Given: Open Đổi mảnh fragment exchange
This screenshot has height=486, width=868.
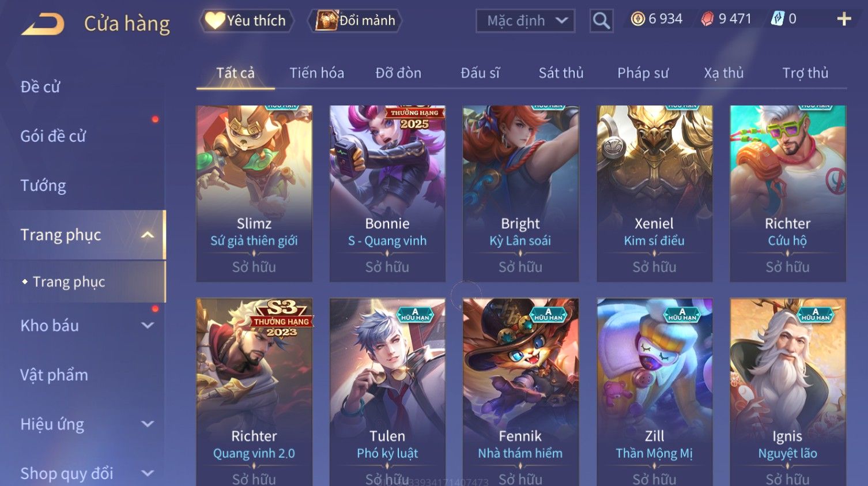Looking at the screenshot, I should [x=355, y=21].
